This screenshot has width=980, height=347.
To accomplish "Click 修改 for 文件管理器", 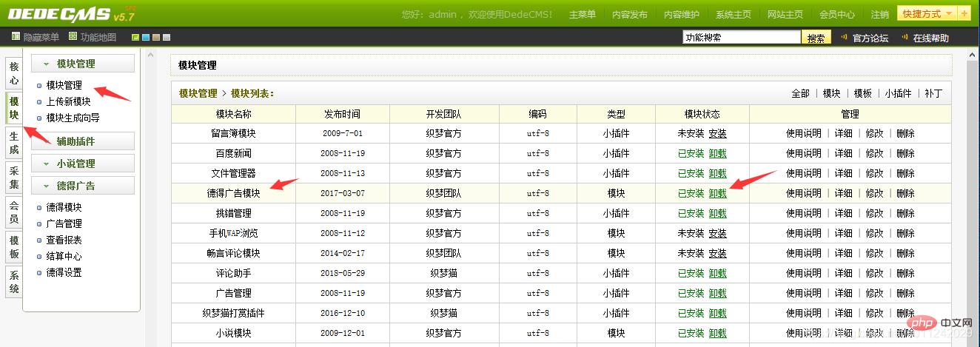I will [x=875, y=173].
